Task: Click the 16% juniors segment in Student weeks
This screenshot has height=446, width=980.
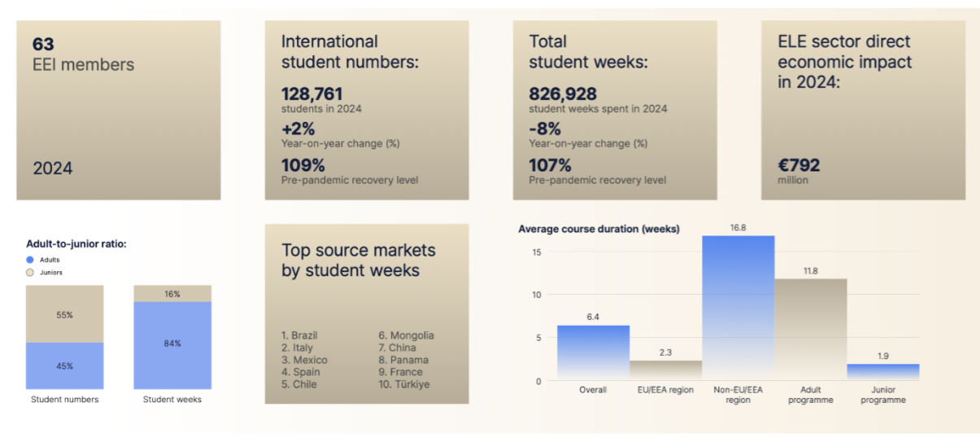Action: [172, 293]
